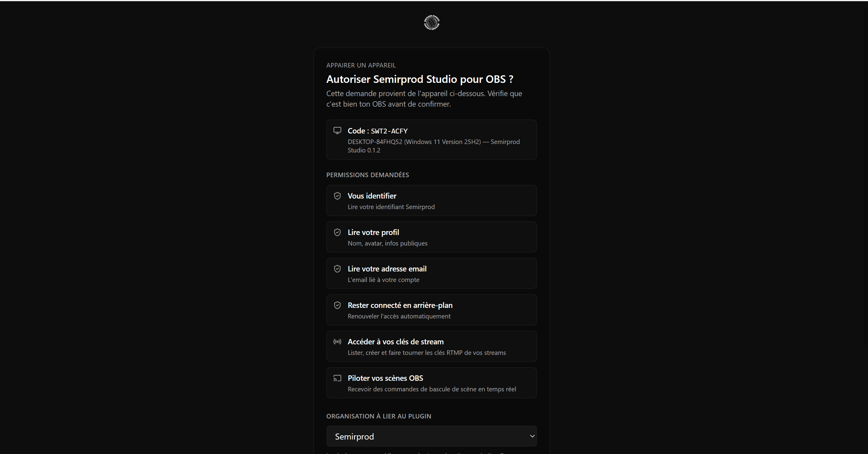
Task: Click the shield icon next to Lire votre profil
Action: pos(337,232)
